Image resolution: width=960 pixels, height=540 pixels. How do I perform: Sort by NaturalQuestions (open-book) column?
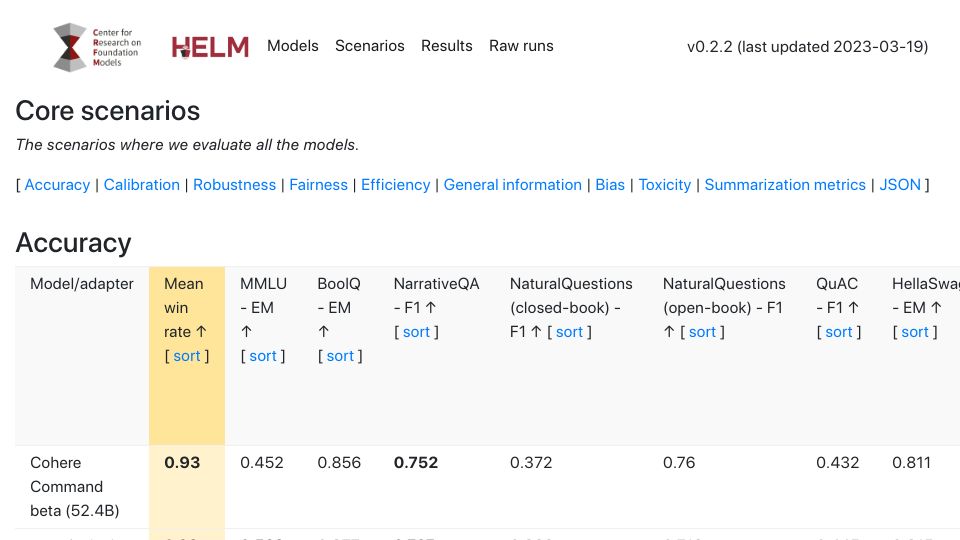click(702, 332)
